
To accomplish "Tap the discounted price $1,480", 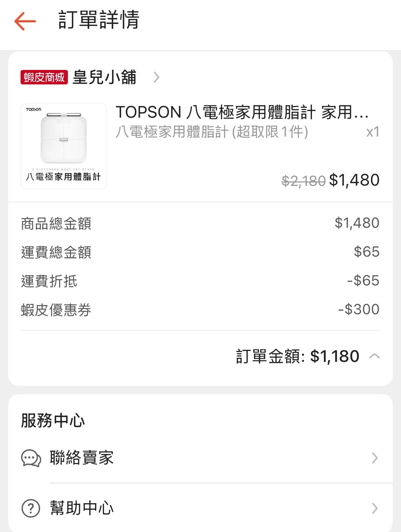I will click(x=354, y=180).
